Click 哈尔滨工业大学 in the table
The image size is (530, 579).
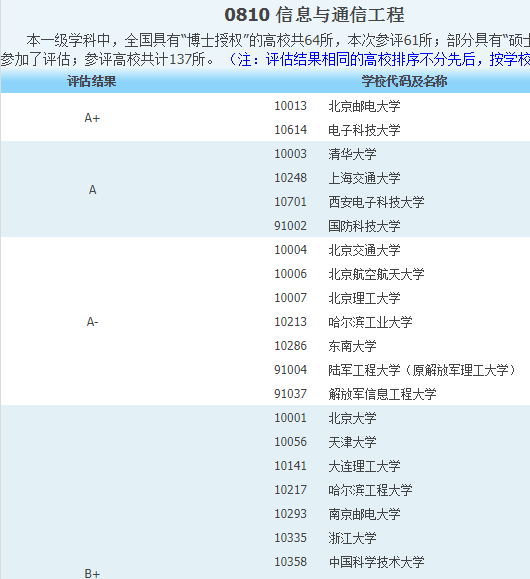tap(370, 322)
